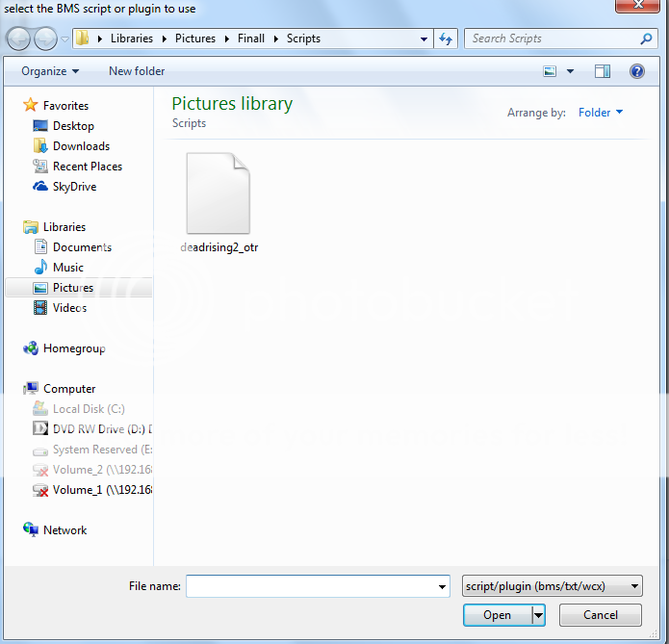
Task: Click the search magnifier icon
Action: click(x=647, y=39)
